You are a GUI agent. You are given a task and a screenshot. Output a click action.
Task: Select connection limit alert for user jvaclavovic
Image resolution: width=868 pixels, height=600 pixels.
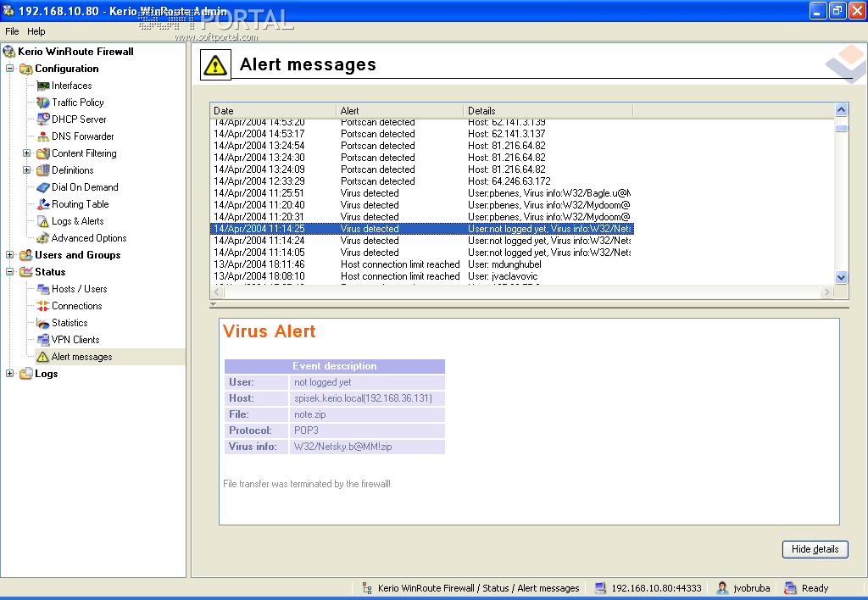click(x=422, y=276)
